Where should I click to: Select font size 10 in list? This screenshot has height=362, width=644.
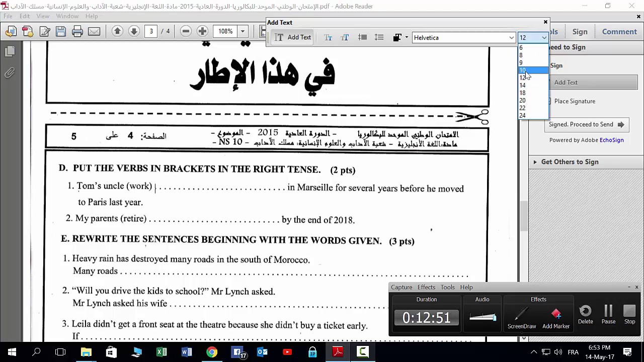click(533, 70)
